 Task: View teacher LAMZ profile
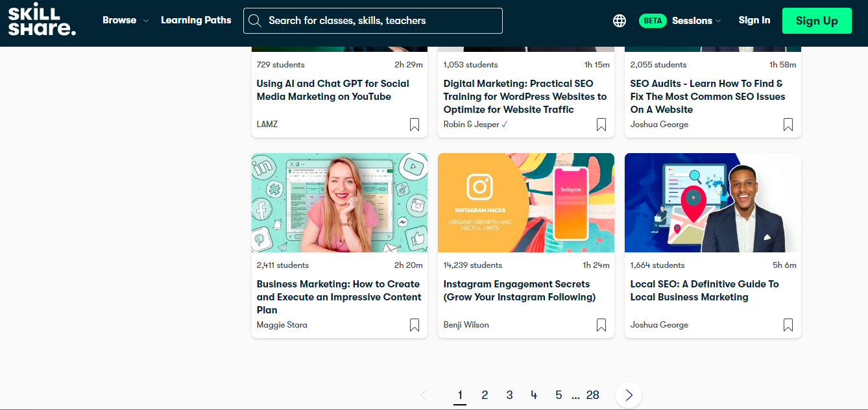pyautogui.click(x=267, y=124)
